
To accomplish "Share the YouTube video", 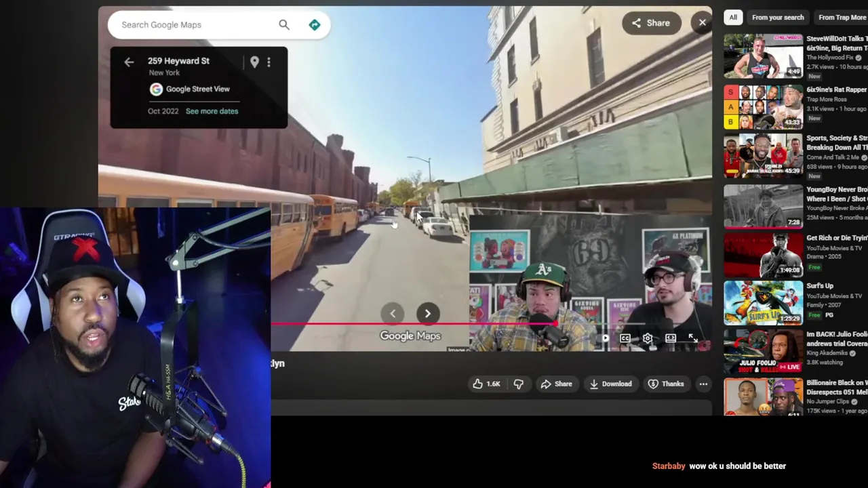I will coord(556,384).
